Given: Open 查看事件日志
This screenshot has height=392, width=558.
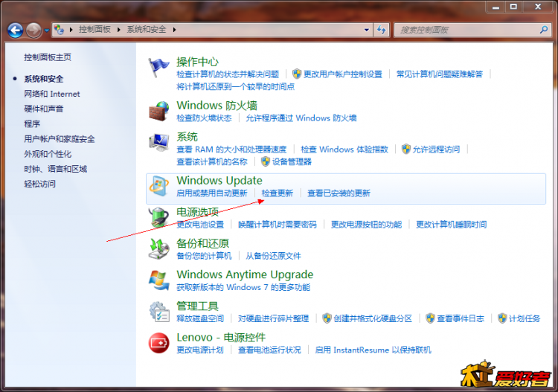Looking at the screenshot, I should (x=461, y=318).
